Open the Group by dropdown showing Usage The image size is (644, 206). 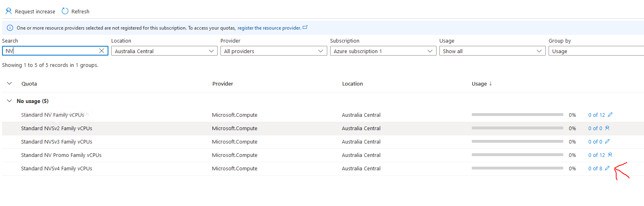[596, 51]
